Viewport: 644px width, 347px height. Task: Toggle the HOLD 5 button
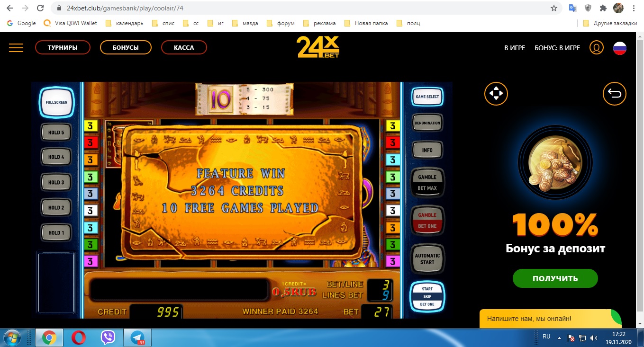(56, 133)
